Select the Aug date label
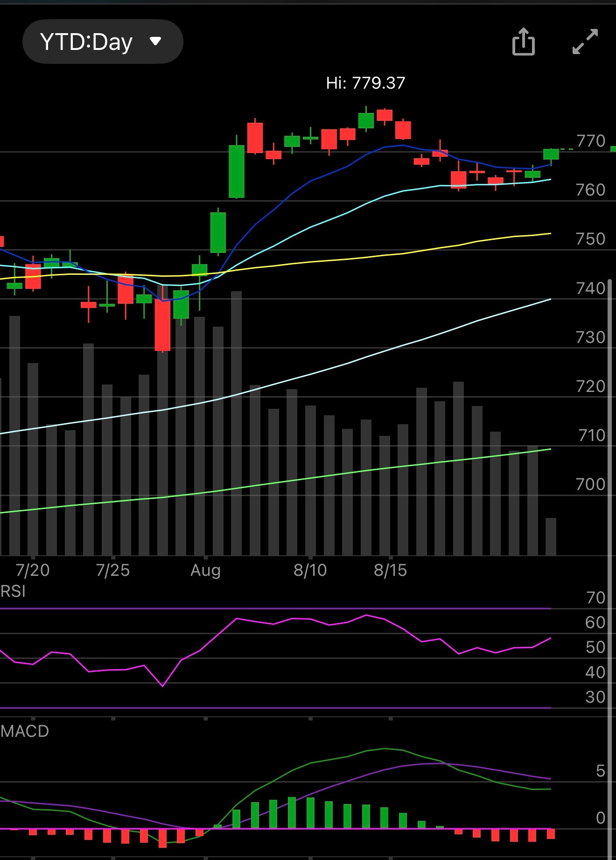616x860 pixels. tap(205, 571)
